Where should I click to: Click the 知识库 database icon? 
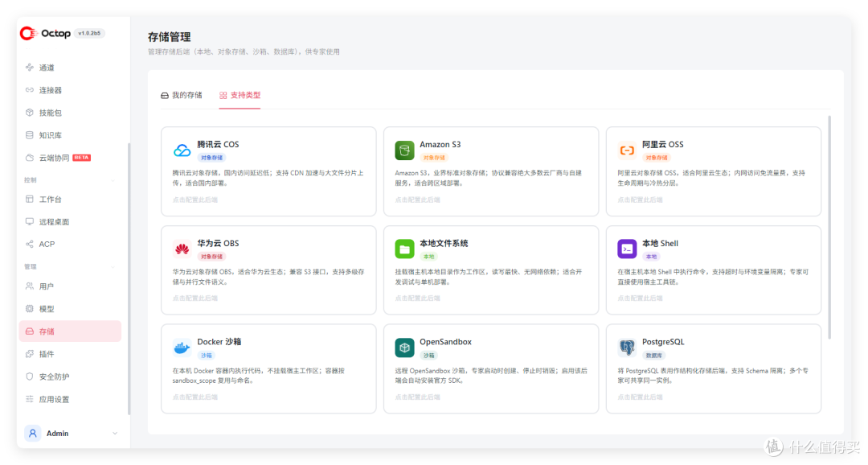tap(30, 135)
